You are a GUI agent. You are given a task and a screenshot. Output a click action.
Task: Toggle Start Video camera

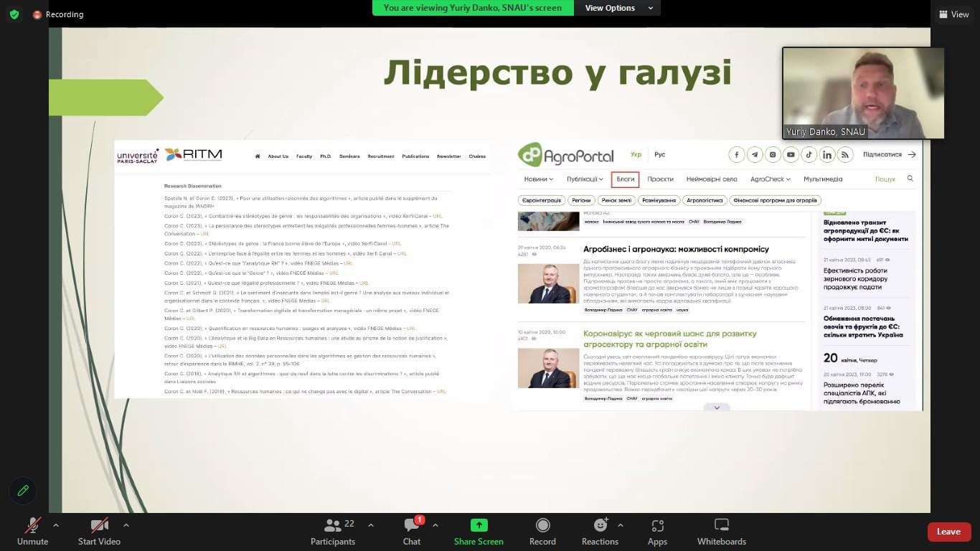(99, 532)
